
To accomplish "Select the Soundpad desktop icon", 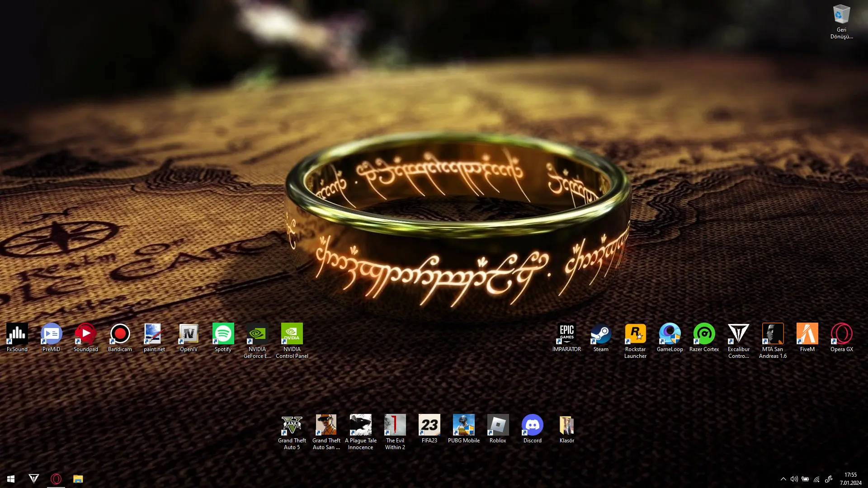I will click(x=86, y=338).
